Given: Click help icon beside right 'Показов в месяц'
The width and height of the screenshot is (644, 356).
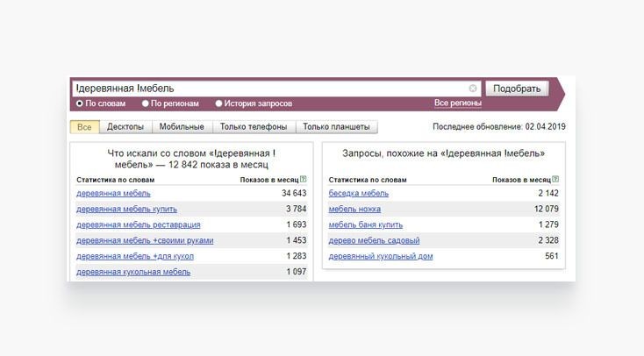Looking at the screenshot, I should click(x=555, y=179).
